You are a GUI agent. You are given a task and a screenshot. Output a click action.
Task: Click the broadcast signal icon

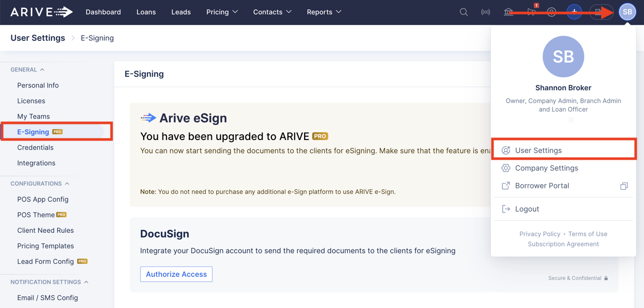click(x=486, y=12)
